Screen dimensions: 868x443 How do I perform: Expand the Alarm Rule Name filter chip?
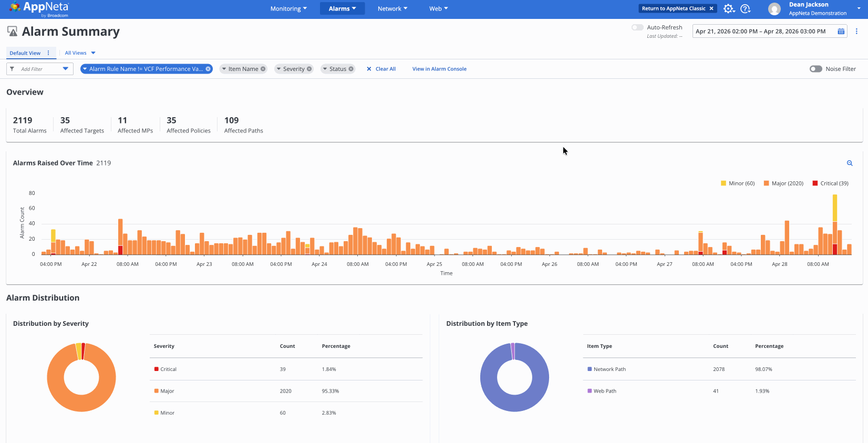(x=85, y=69)
